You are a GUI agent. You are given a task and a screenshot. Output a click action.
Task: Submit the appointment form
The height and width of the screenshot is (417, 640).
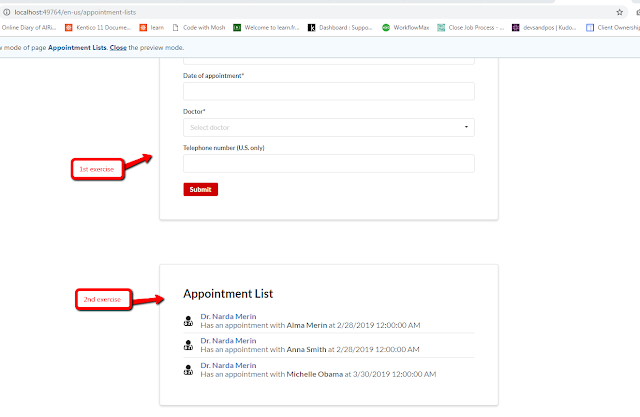point(200,189)
